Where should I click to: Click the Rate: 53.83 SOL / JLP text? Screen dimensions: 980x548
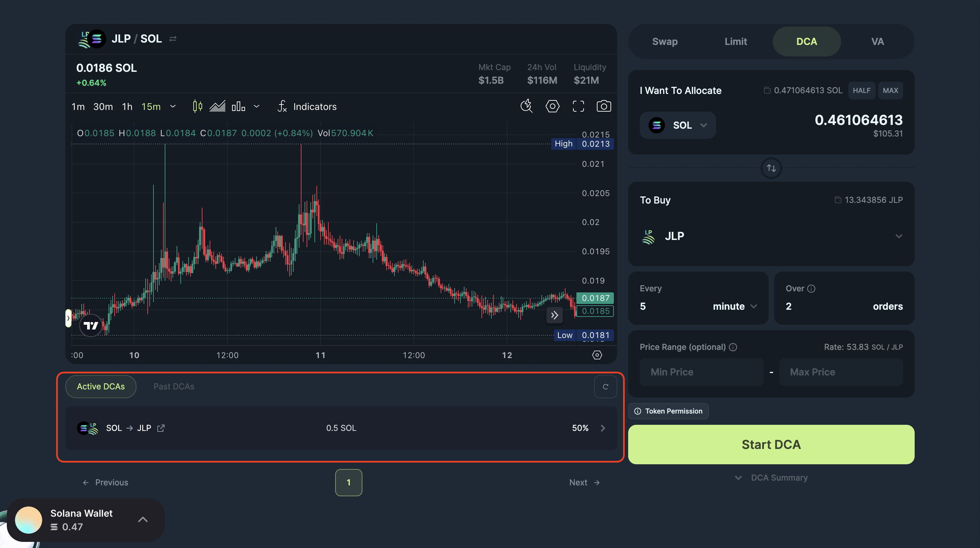(863, 347)
